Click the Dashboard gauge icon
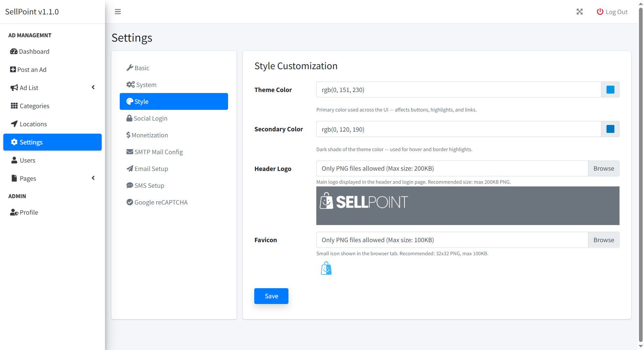Image resolution: width=644 pixels, height=350 pixels. tap(14, 51)
